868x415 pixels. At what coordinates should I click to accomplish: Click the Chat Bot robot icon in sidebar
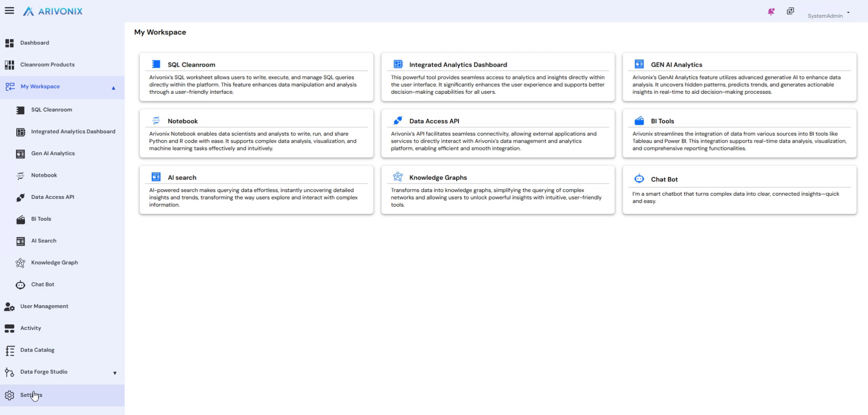pos(20,285)
